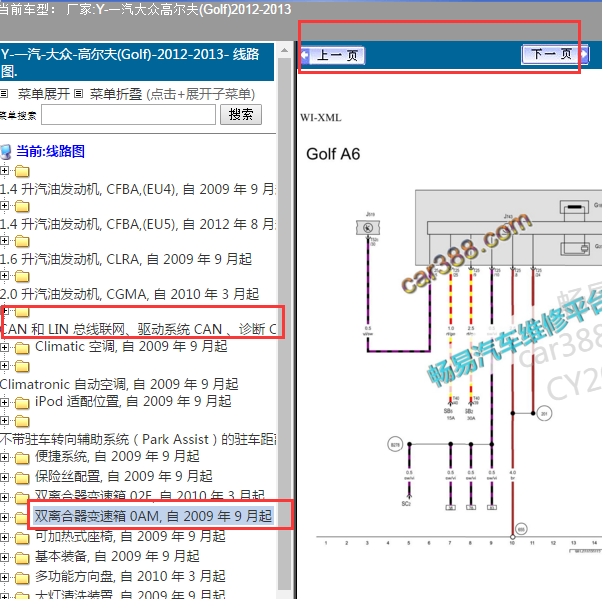
Task: Open 1.6 升汽油发动机 CLRA entry
Action: click(126, 259)
